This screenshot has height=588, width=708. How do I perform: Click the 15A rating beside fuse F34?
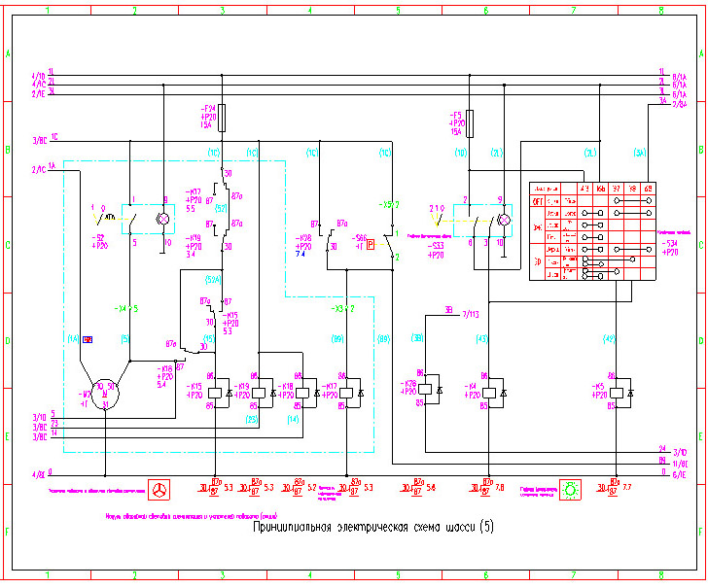pos(206,125)
